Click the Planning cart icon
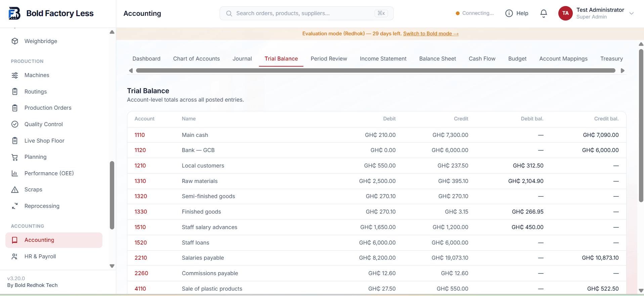Image resolution: width=644 pixels, height=296 pixels. point(15,157)
